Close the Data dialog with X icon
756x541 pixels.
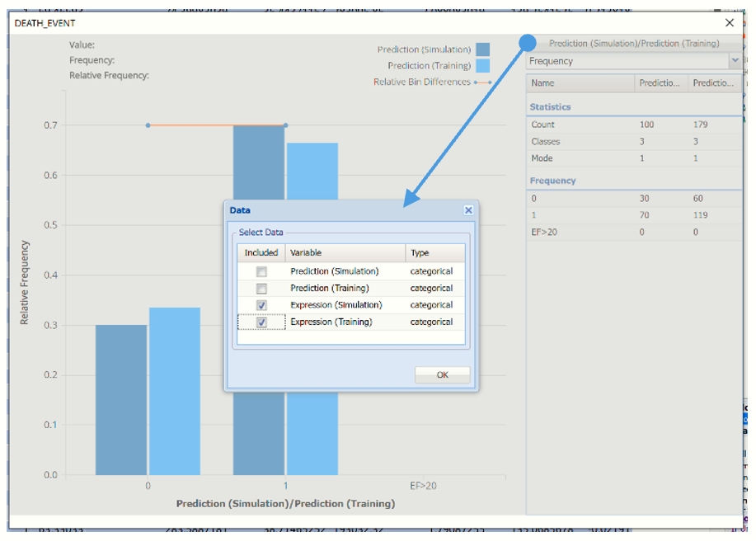[467, 210]
